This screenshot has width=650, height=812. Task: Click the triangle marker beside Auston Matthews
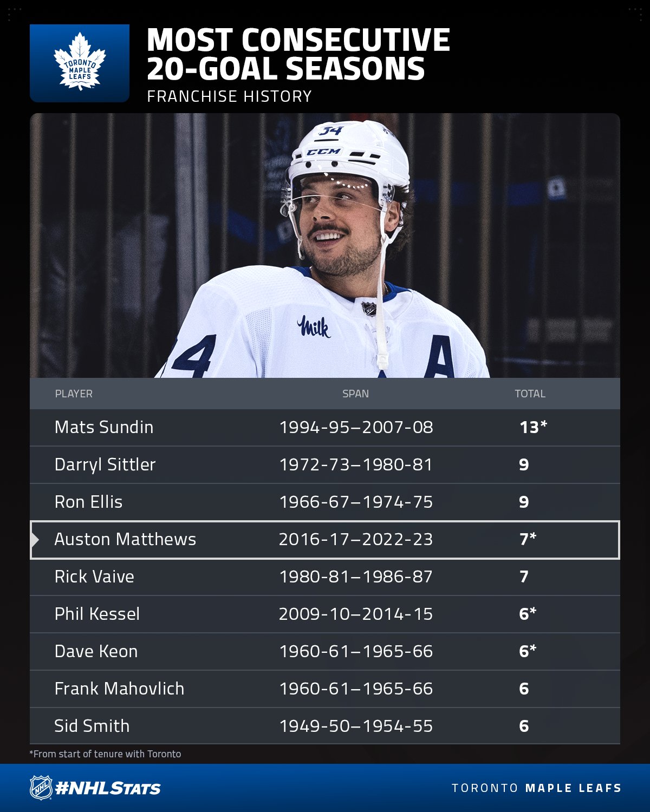tap(35, 540)
